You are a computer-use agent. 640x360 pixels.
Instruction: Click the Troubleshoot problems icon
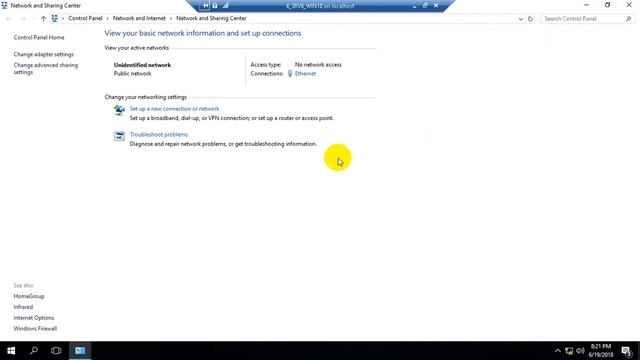pyautogui.click(x=119, y=136)
